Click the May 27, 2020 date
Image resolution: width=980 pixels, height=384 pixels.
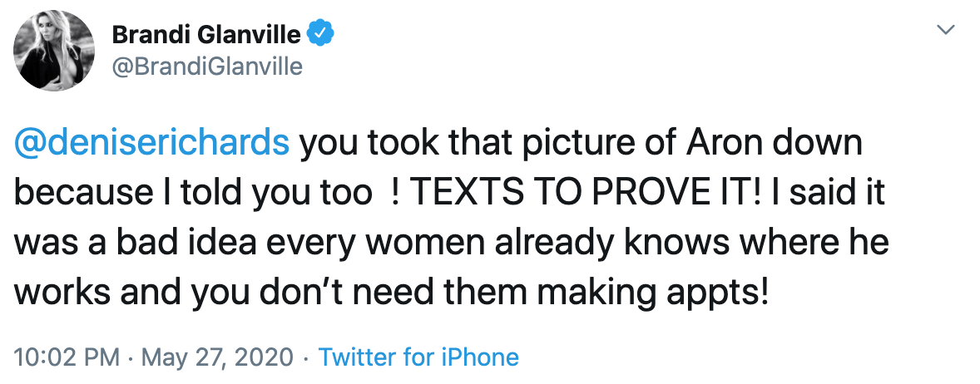(x=219, y=357)
